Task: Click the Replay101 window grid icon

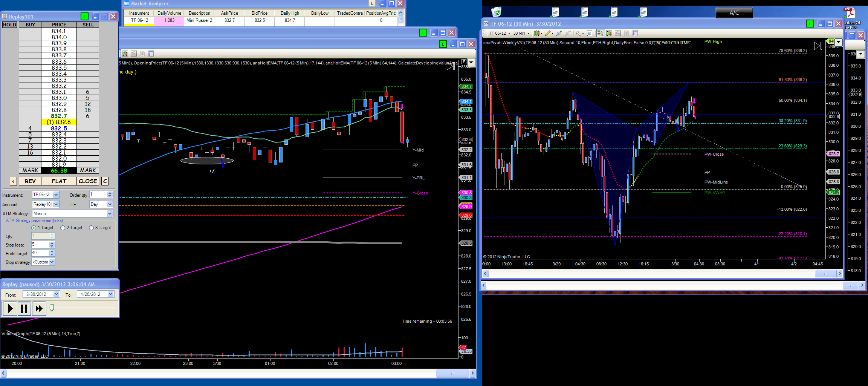Action: click(5, 17)
